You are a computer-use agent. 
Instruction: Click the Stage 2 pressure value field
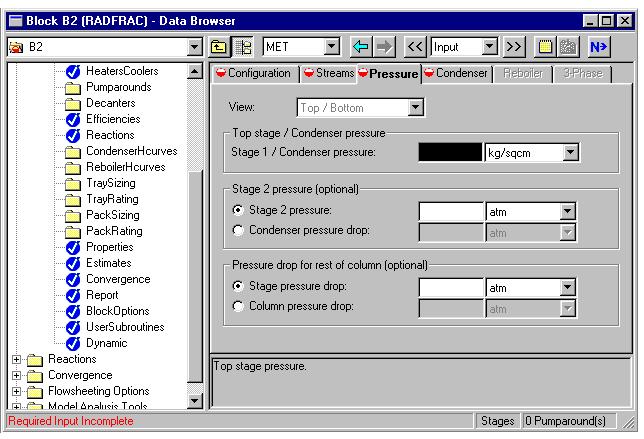(451, 212)
